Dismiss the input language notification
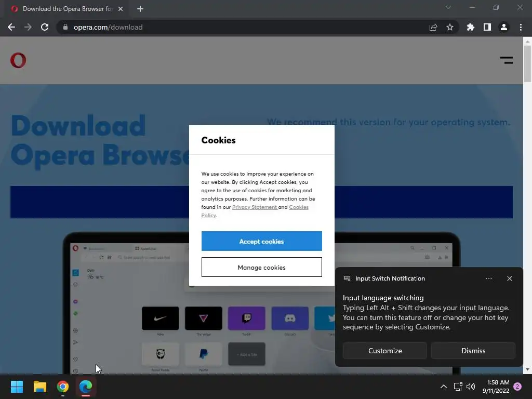532x399 pixels. click(x=473, y=351)
